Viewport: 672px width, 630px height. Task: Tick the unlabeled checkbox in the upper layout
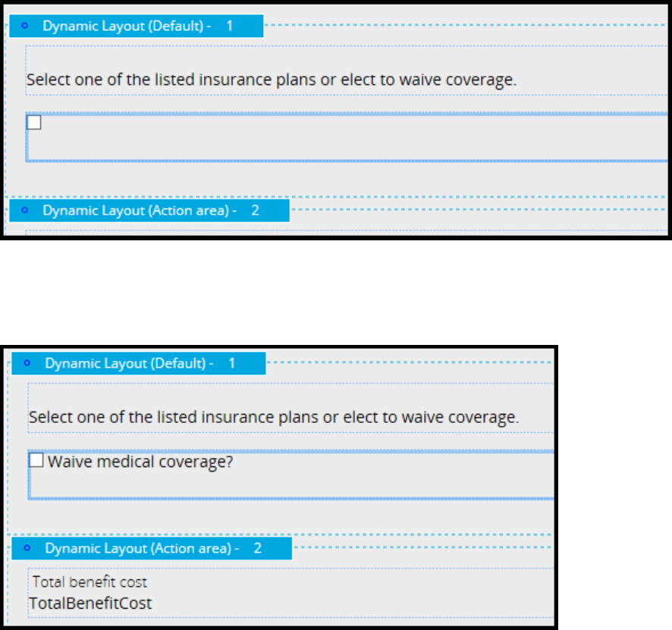(34, 122)
